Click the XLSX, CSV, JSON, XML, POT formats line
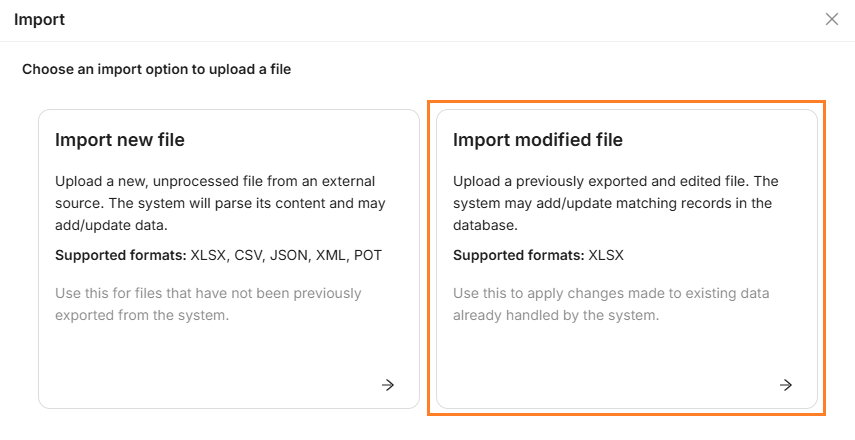Viewport: 855px width, 440px height. point(285,255)
